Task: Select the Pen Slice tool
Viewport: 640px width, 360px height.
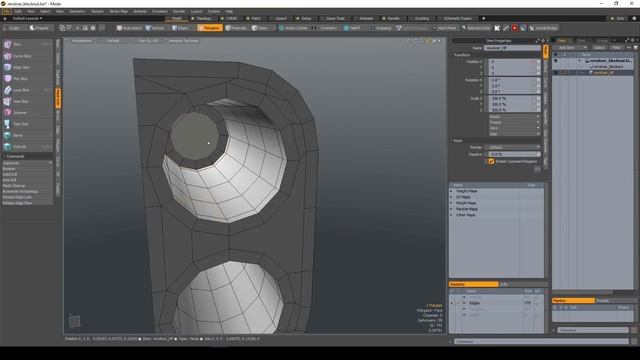Action: pos(27,79)
